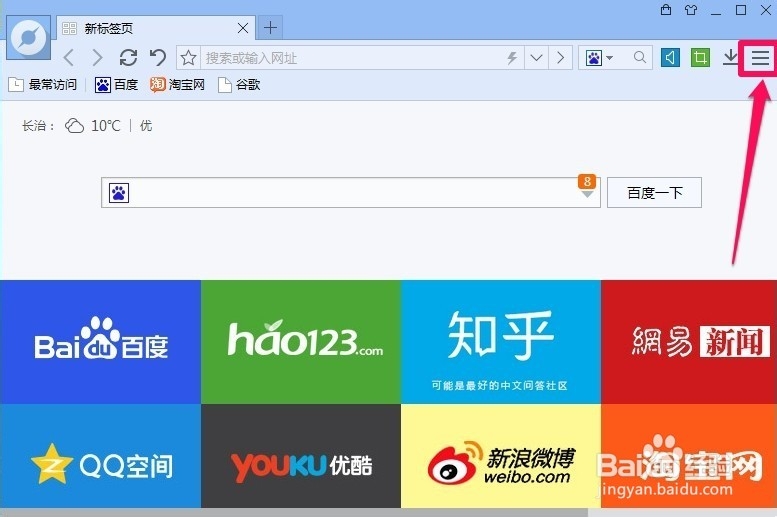
Task: Open the search engine selector with paw icon
Action: click(x=599, y=58)
